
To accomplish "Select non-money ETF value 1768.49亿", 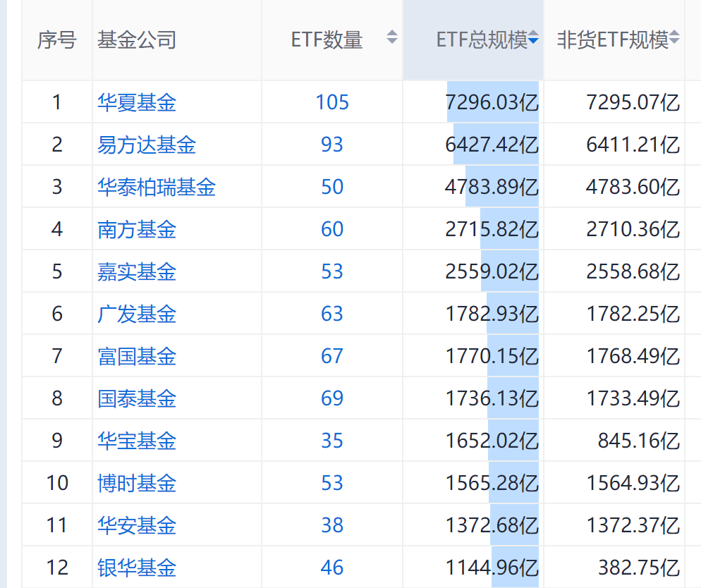I will point(633,356).
